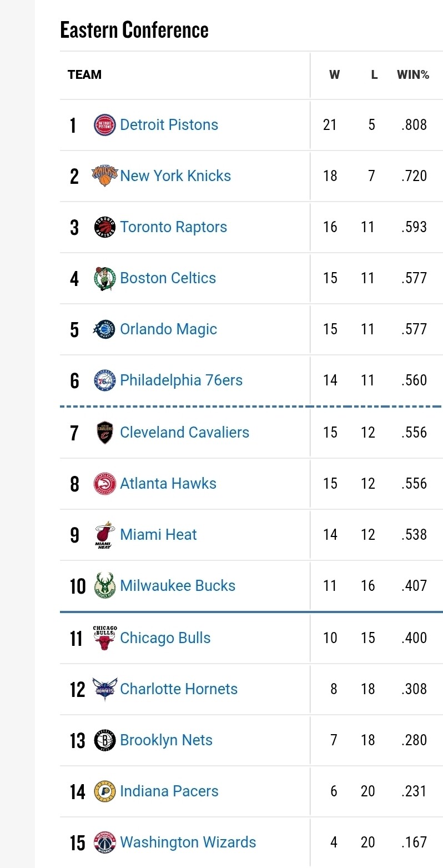
Task: Sort by the WIN% column header
Action: click(412, 75)
